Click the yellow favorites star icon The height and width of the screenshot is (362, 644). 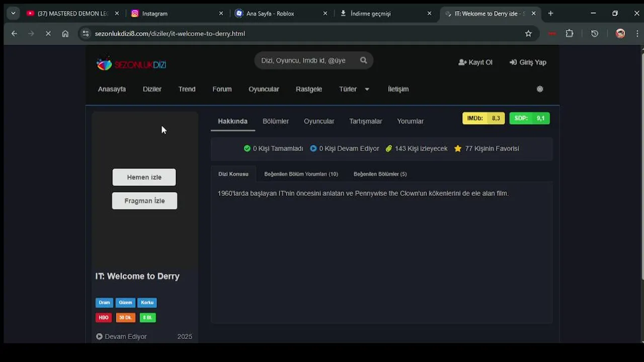pyautogui.click(x=457, y=148)
